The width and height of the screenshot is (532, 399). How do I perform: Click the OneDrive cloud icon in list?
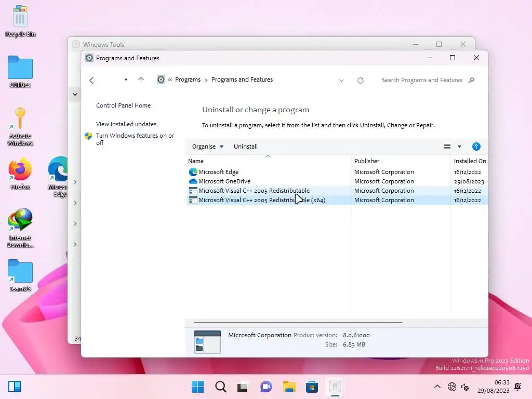(193, 181)
